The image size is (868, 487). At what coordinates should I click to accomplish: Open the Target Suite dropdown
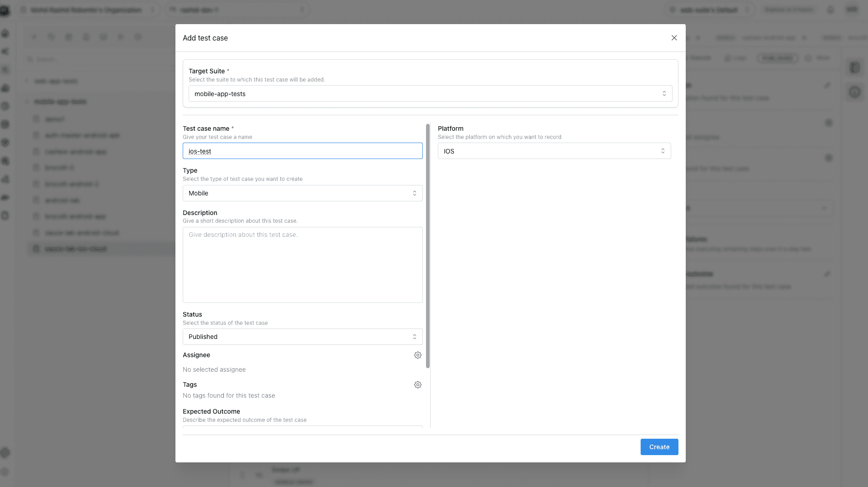[x=430, y=93]
